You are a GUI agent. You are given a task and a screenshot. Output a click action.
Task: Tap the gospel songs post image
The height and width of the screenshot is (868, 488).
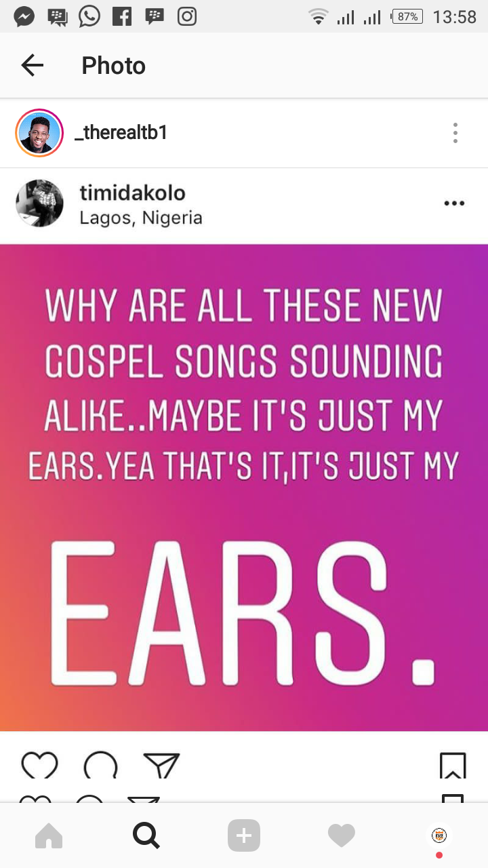(x=244, y=487)
